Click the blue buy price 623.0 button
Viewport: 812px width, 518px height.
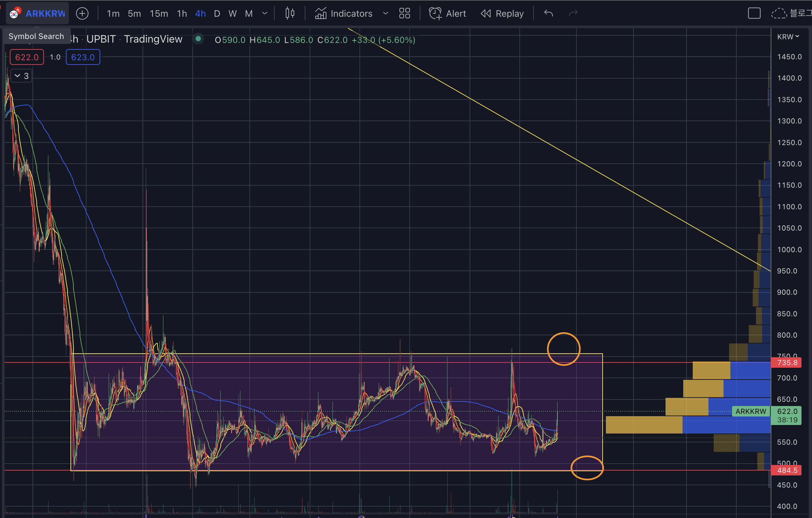[83, 57]
